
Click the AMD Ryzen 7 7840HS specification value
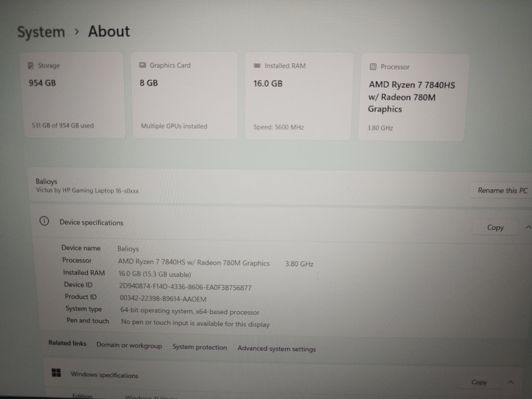(194, 262)
